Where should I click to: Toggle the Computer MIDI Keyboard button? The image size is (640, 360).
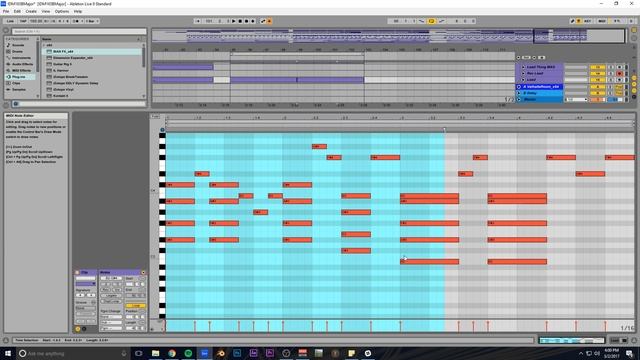click(578, 21)
